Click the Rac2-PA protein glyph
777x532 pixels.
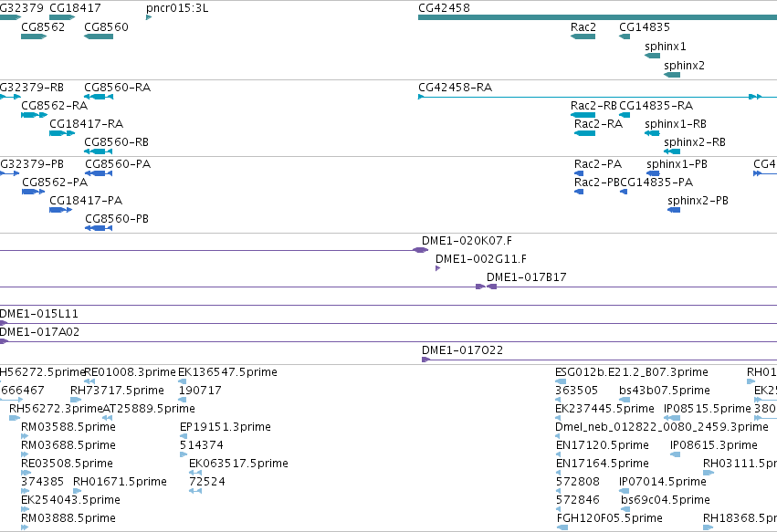pos(579,173)
